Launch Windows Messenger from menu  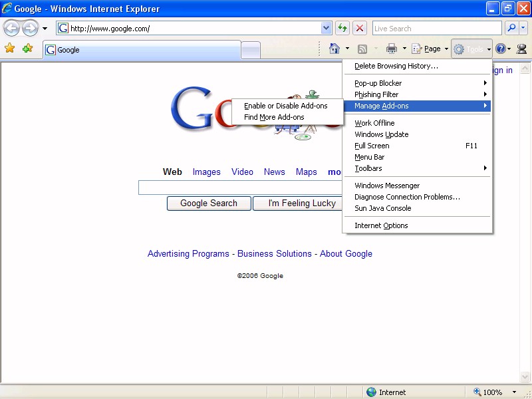418,186
